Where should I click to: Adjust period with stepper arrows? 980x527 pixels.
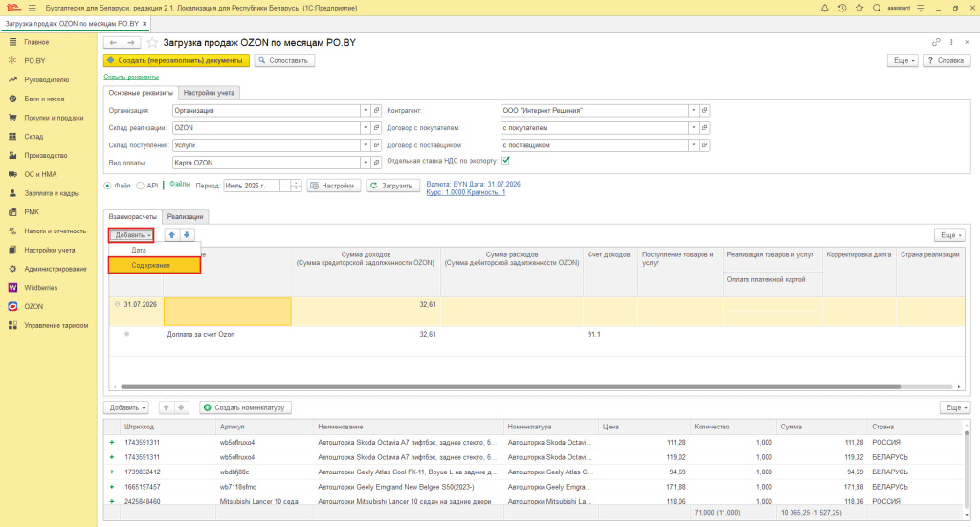click(297, 186)
